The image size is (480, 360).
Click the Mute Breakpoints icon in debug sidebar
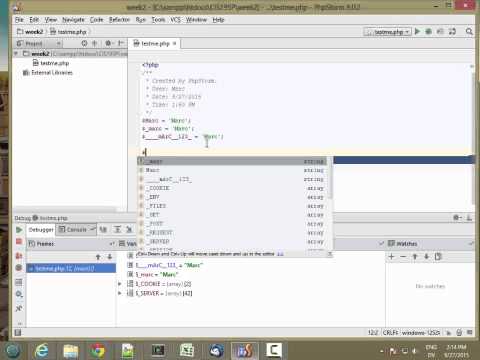(19, 267)
